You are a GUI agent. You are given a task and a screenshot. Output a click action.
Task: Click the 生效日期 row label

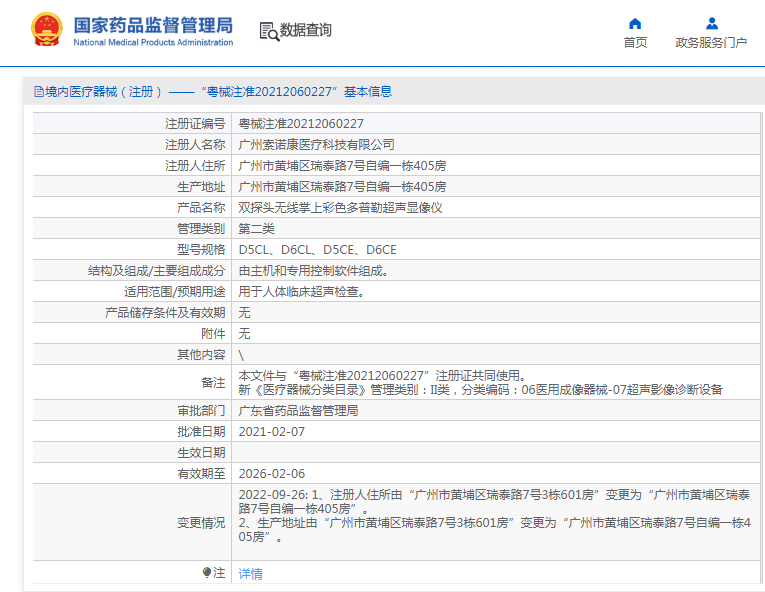click(x=201, y=453)
